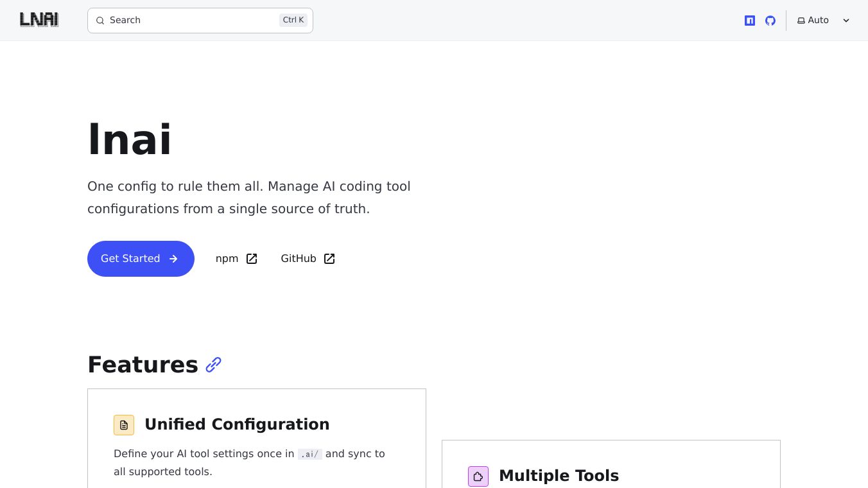Select the Unified Configuration card heading
This screenshot has width=868, height=488.
coord(237,424)
